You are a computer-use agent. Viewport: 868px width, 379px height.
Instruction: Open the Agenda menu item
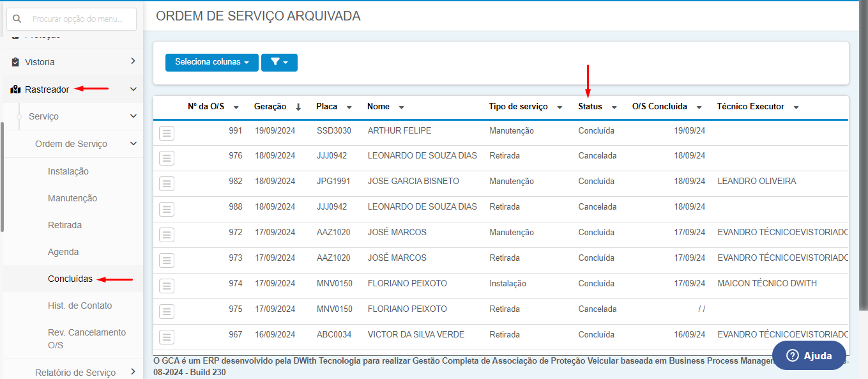pyautogui.click(x=63, y=252)
